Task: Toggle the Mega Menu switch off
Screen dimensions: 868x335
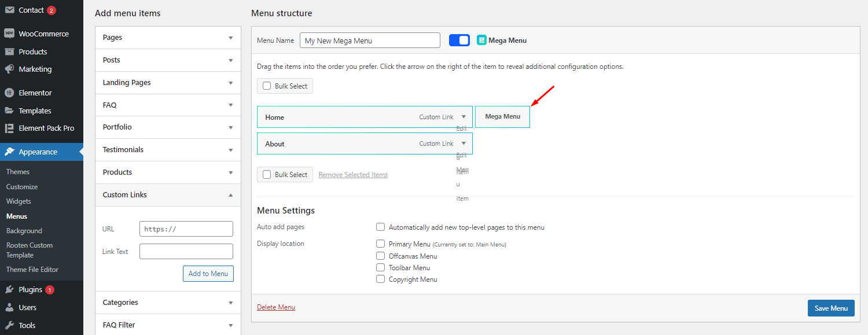Action: (459, 41)
